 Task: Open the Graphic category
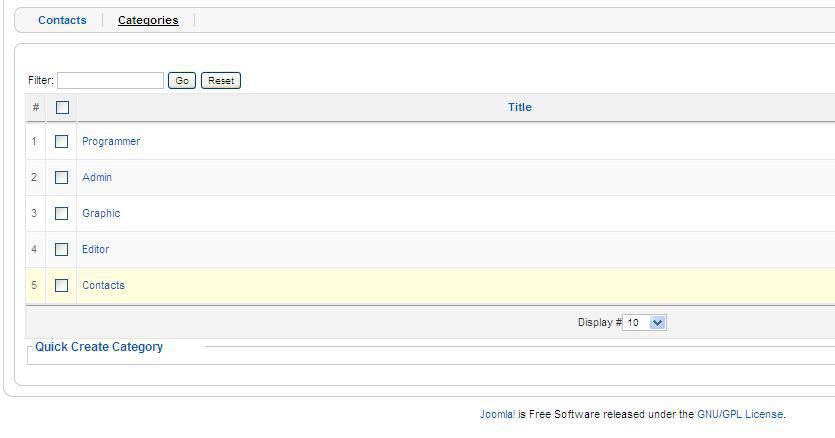101,213
